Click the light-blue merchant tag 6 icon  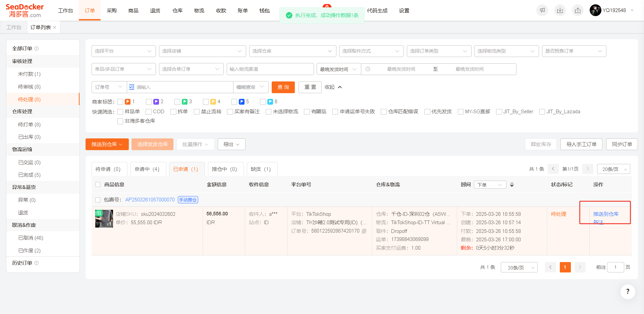pyautogui.click(x=270, y=102)
